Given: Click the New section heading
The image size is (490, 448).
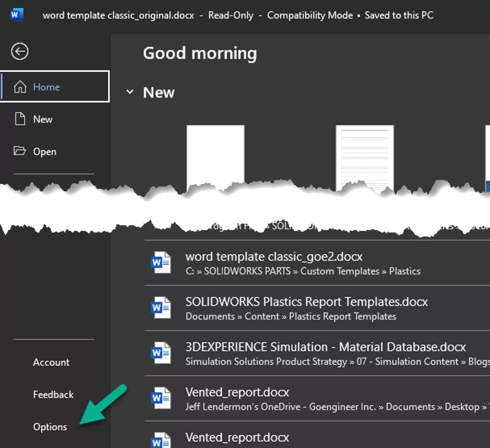Looking at the screenshot, I should coord(159,92).
